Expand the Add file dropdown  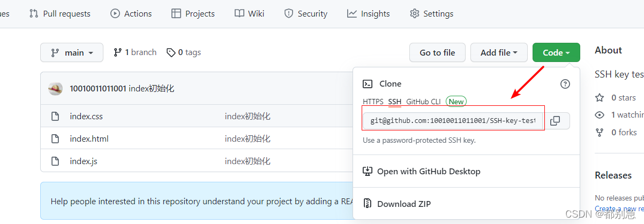pyautogui.click(x=499, y=52)
